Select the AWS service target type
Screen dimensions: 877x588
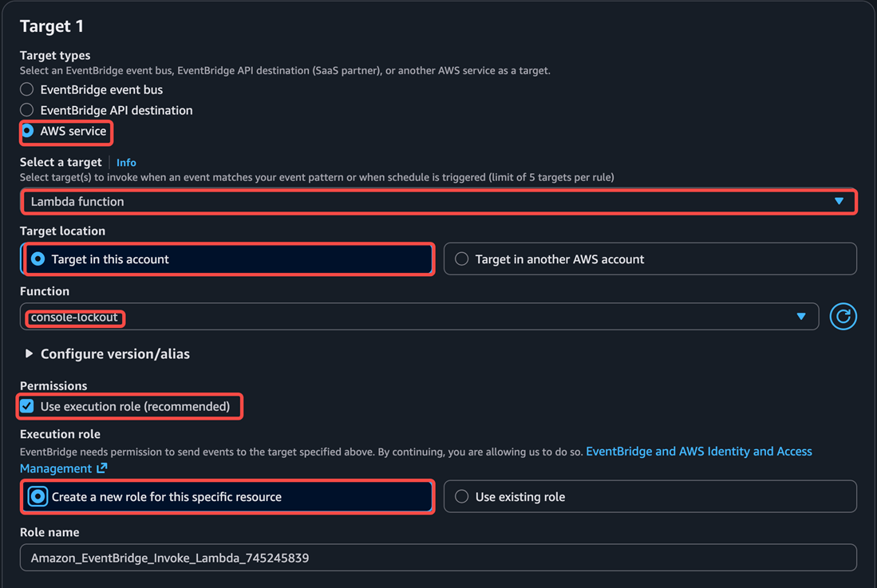tap(27, 131)
